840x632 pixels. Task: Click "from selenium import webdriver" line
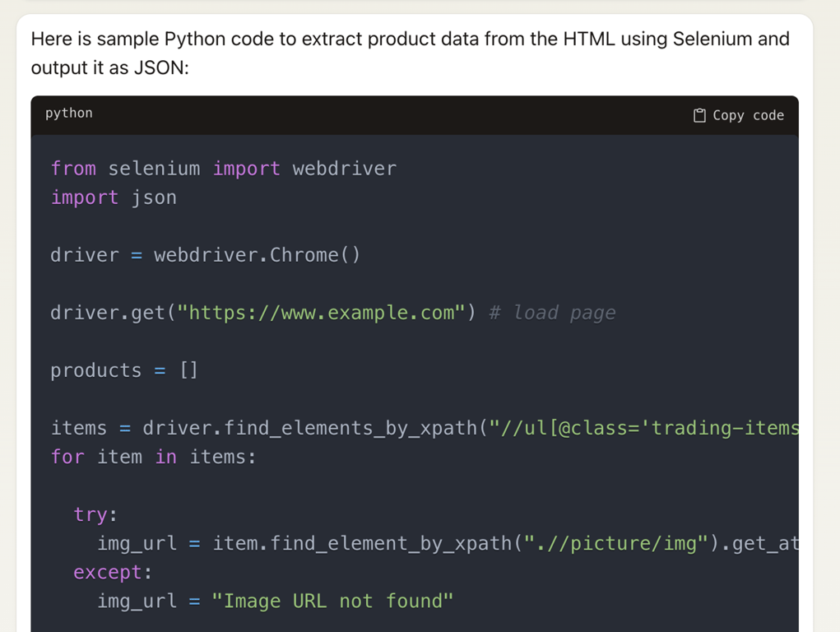[223, 169]
